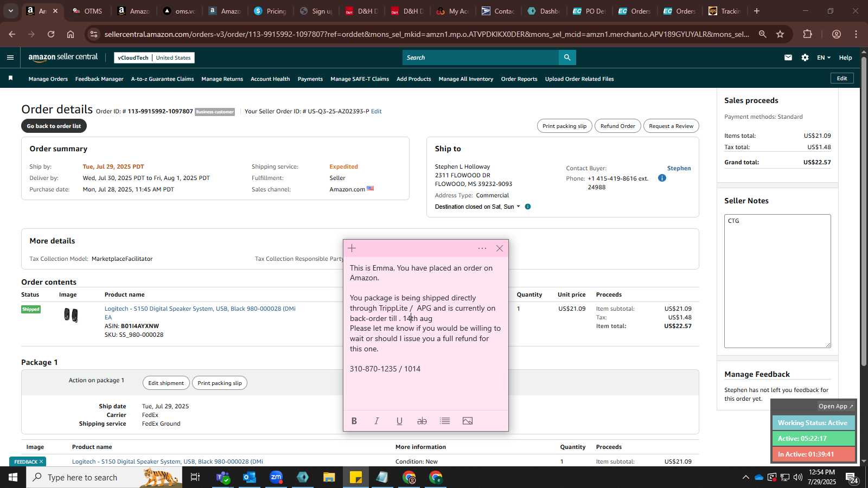Screen dimensions: 868x488
Task: Open Manage All Inventory
Action: click(466, 79)
